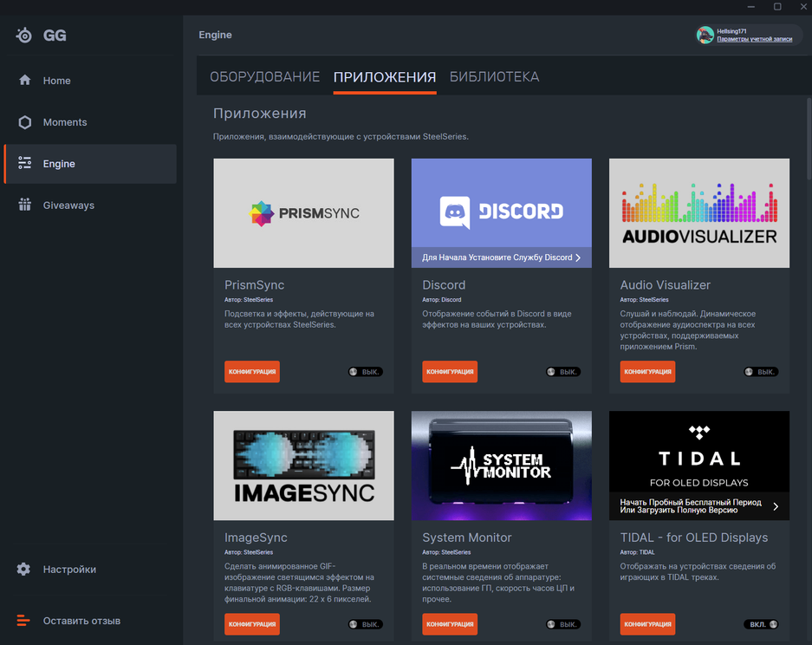Click the Giveaways gift icon
Image resolution: width=812 pixels, height=645 pixels.
[25, 205]
